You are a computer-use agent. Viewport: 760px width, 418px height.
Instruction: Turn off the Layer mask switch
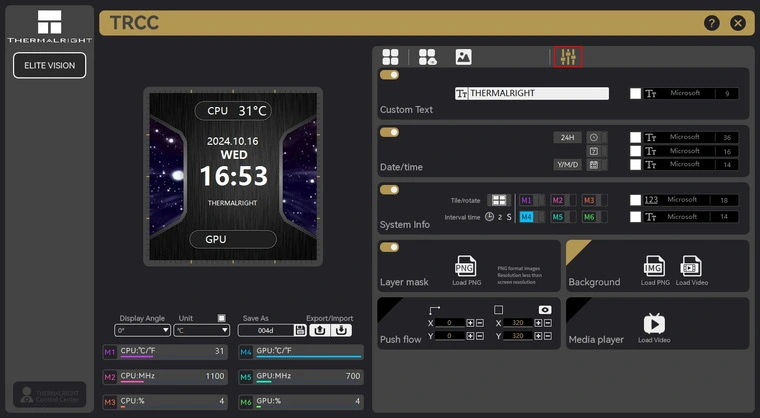[x=389, y=246]
